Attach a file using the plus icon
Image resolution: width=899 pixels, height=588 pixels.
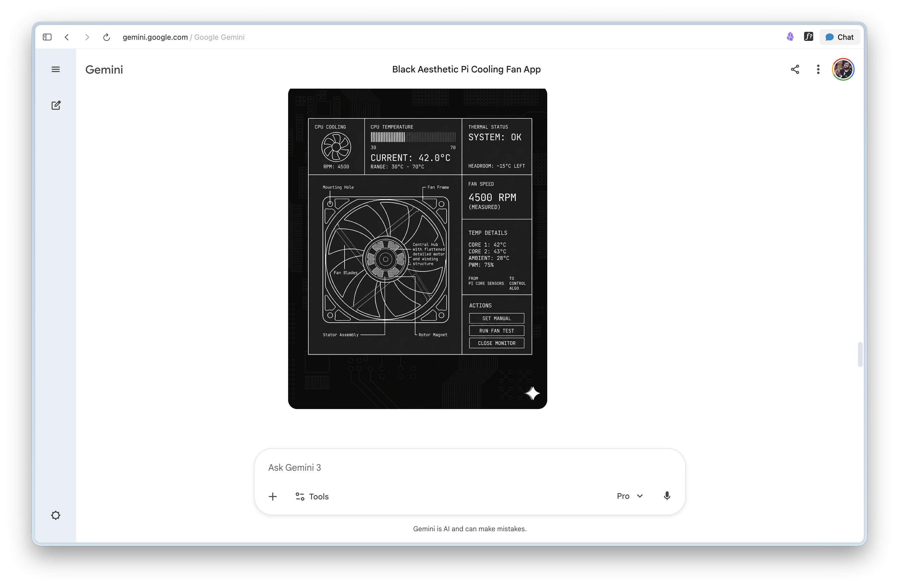point(273,496)
